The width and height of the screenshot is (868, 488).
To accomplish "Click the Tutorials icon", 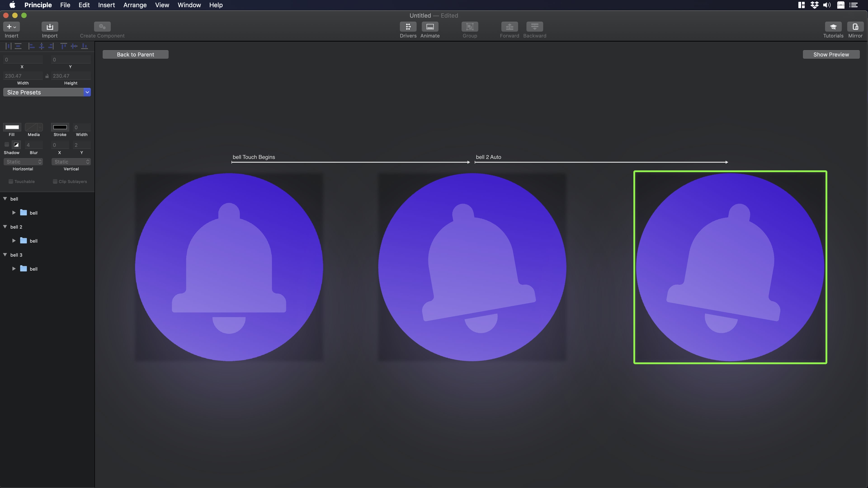I will pos(833,27).
